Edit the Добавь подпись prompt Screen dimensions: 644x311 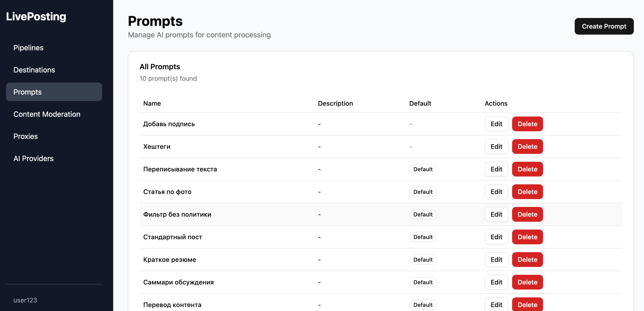pyautogui.click(x=496, y=124)
